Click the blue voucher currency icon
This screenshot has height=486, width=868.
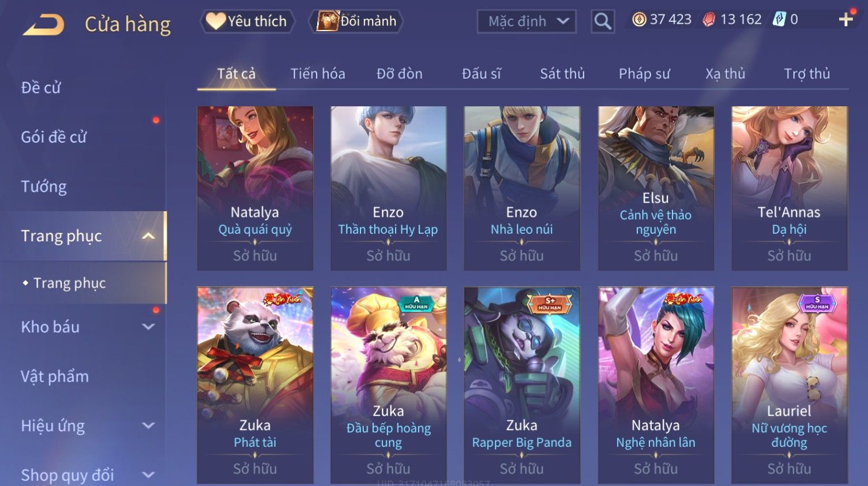tap(780, 20)
